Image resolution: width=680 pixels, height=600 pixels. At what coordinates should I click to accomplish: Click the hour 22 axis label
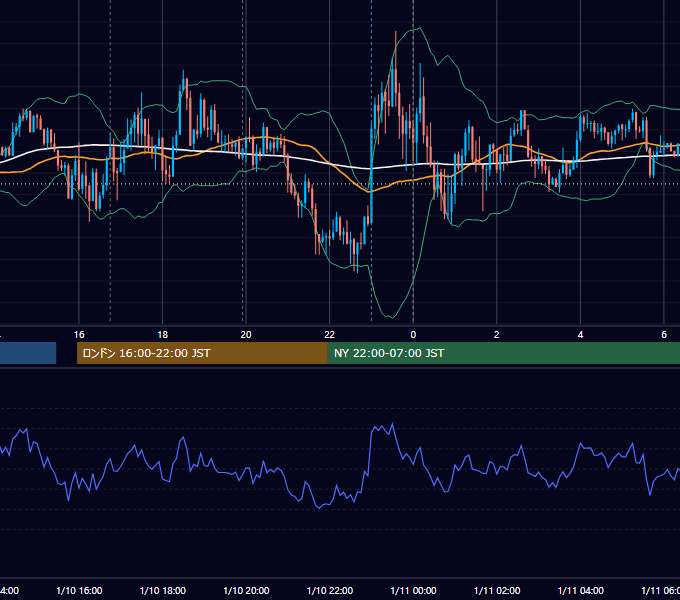[330, 335]
